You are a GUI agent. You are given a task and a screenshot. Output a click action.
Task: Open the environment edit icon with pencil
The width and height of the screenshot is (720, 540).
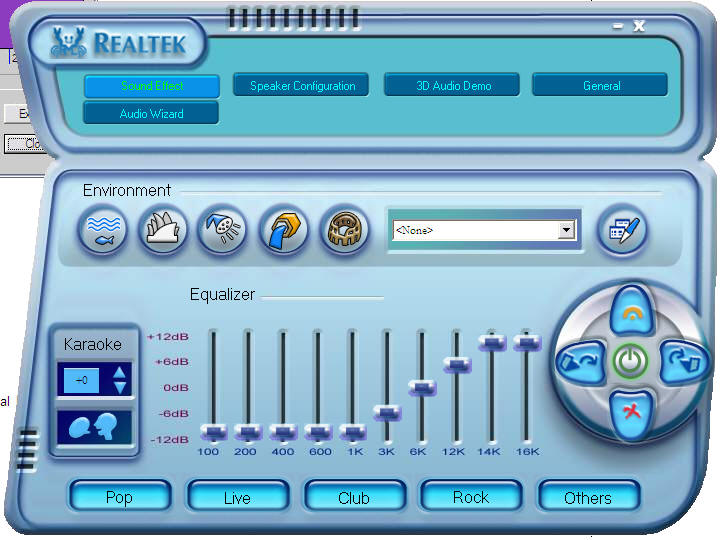coord(623,230)
